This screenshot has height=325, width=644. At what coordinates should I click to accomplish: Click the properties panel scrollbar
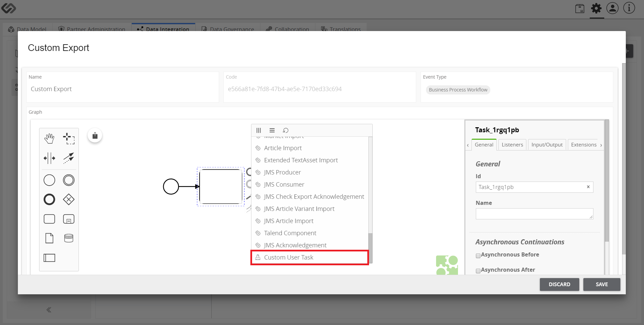click(x=607, y=181)
